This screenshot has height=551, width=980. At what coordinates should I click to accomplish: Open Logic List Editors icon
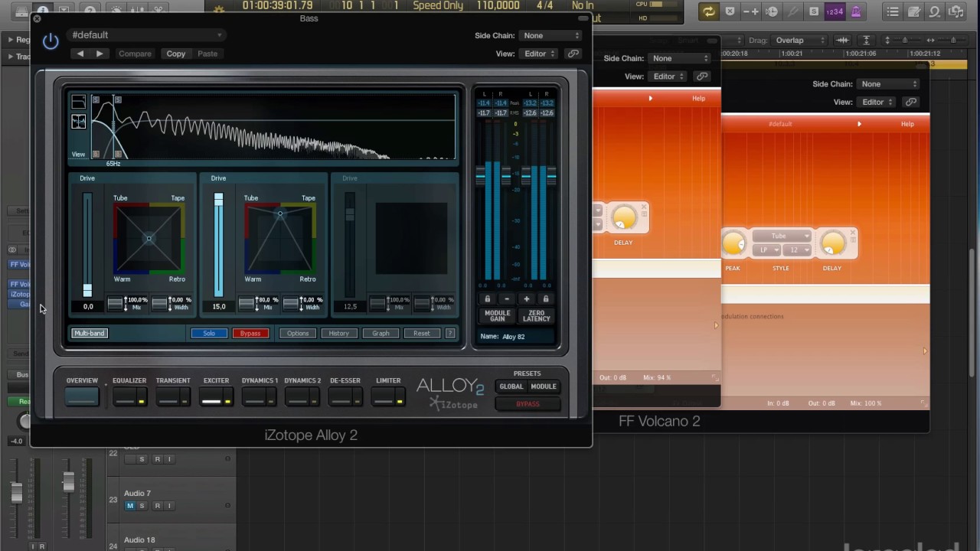[x=893, y=11]
